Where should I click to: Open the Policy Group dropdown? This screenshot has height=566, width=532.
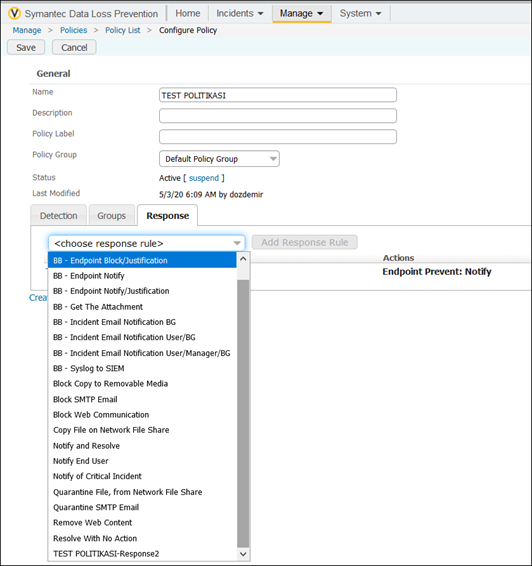pyautogui.click(x=219, y=159)
